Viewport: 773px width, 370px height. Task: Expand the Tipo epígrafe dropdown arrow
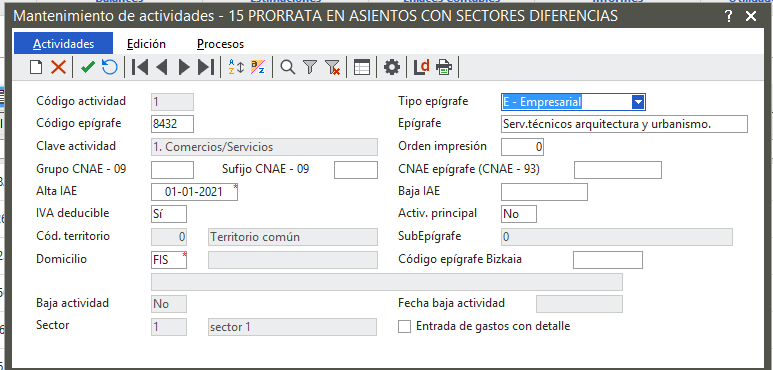638,102
